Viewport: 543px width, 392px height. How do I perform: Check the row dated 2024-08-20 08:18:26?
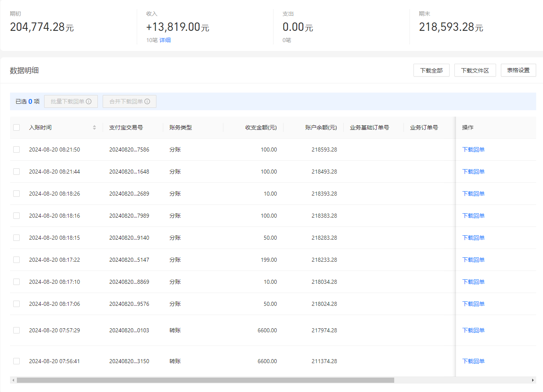pyautogui.click(x=16, y=194)
